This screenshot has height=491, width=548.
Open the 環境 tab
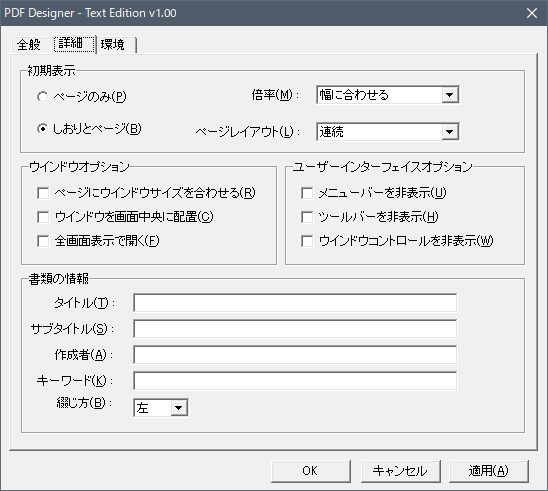point(116,45)
